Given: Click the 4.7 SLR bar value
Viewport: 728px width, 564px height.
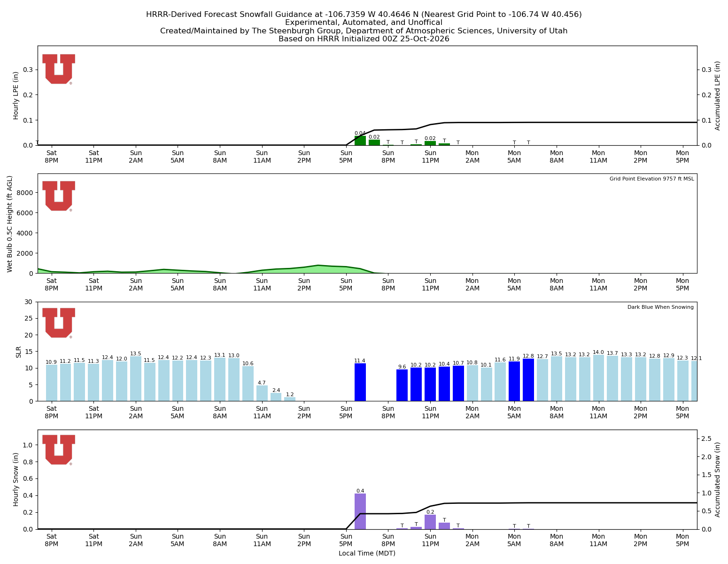Looking at the screenshot, I should pos(262,383).
